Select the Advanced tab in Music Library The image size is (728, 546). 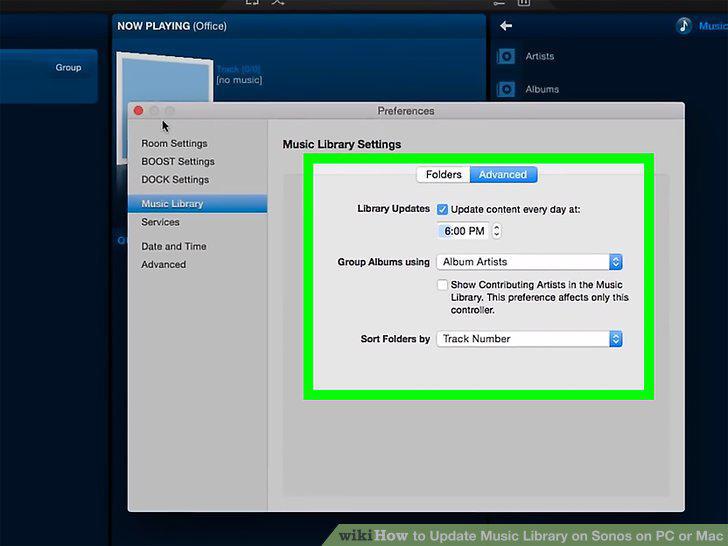[x=503, y=175]
